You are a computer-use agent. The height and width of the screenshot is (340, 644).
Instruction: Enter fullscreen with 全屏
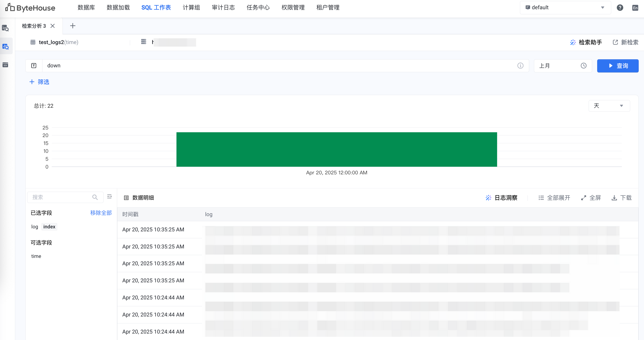591,198
